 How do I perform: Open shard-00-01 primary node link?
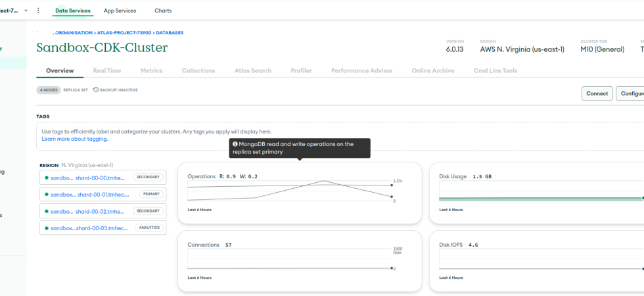click(x=90, y=195)
